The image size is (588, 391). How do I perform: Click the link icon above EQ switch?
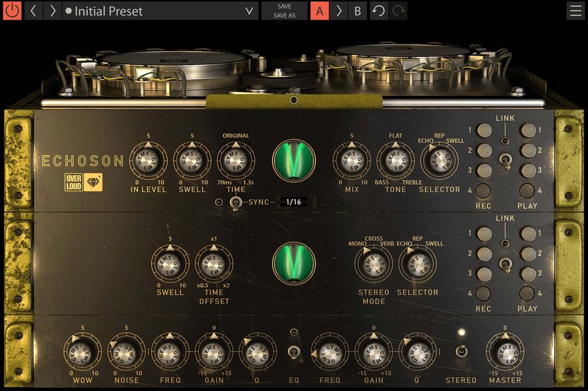[x=294, y=332]
